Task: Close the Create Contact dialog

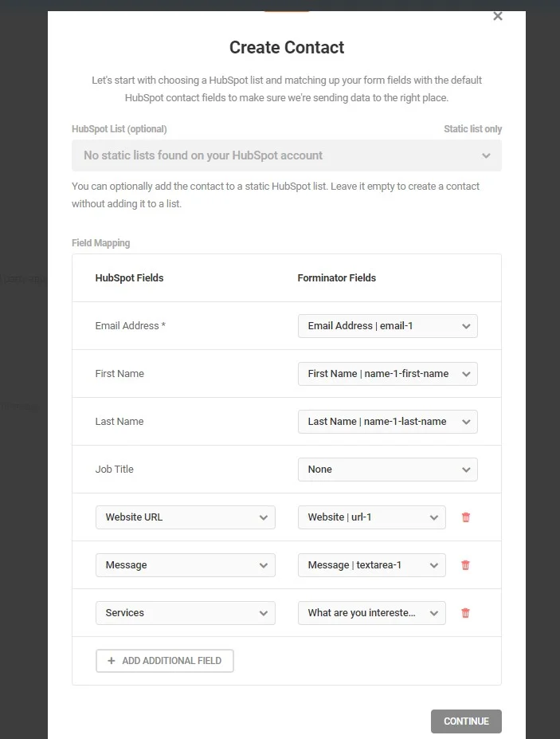Action: point(497,17)
